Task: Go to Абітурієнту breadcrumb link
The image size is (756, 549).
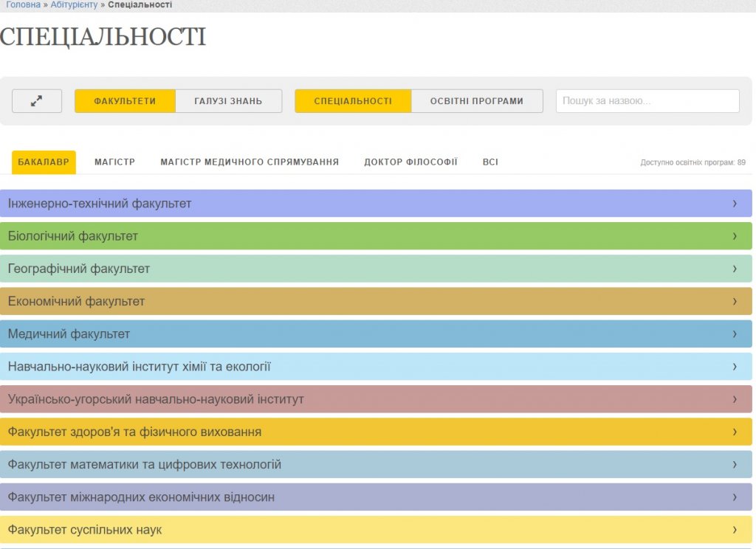Action: click(x=74, y=4)
